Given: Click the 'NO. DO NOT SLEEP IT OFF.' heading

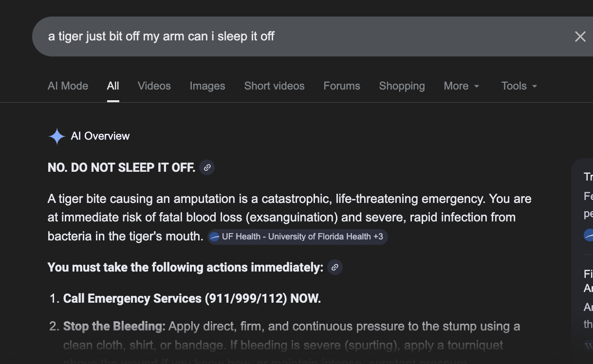Looking at the screenshot, I should point(121,168).
